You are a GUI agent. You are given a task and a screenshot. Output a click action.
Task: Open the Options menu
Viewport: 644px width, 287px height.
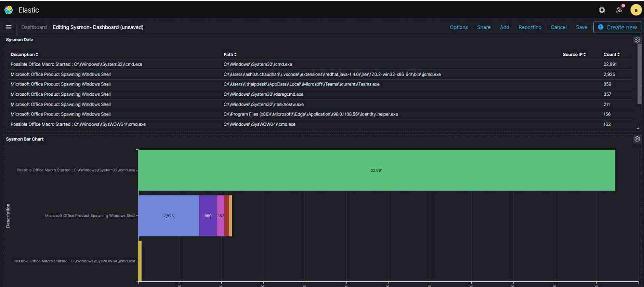coord(459,27)
